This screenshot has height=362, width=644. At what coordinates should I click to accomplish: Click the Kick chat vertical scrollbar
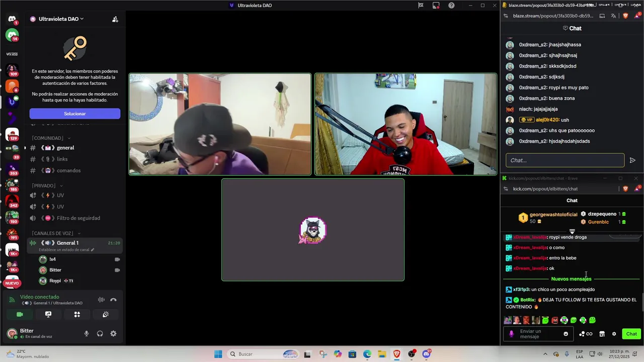pyautogui.click(x=642, y=302)
